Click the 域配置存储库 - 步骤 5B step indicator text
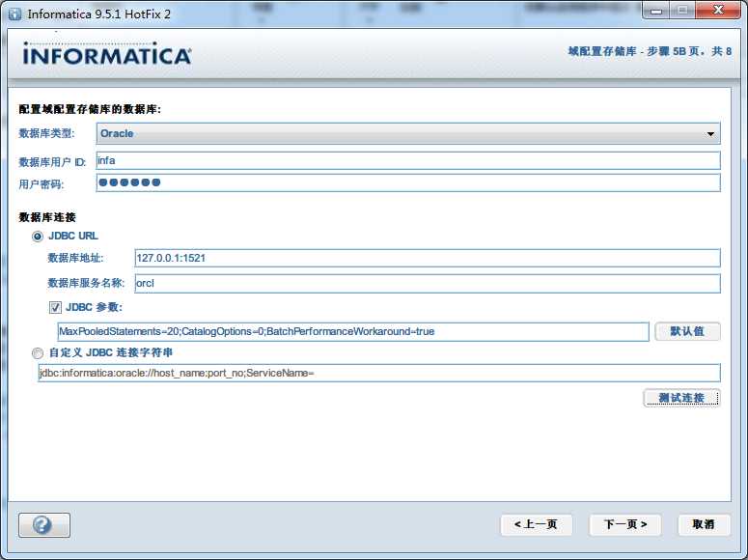This screenshot has height=560, width=748. point(650,51)
